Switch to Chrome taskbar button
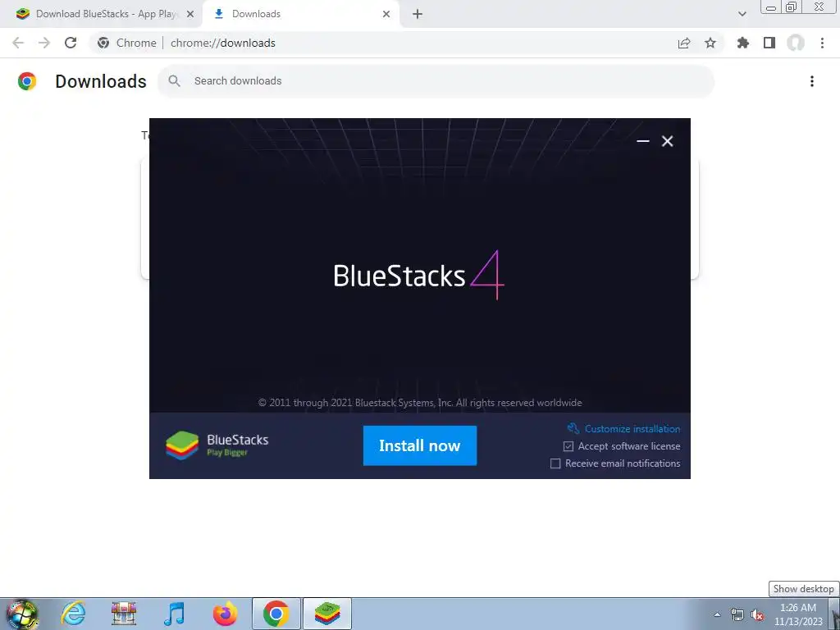Screen dimensions: 840x630 pyautogui.click(x=276, y=614)
